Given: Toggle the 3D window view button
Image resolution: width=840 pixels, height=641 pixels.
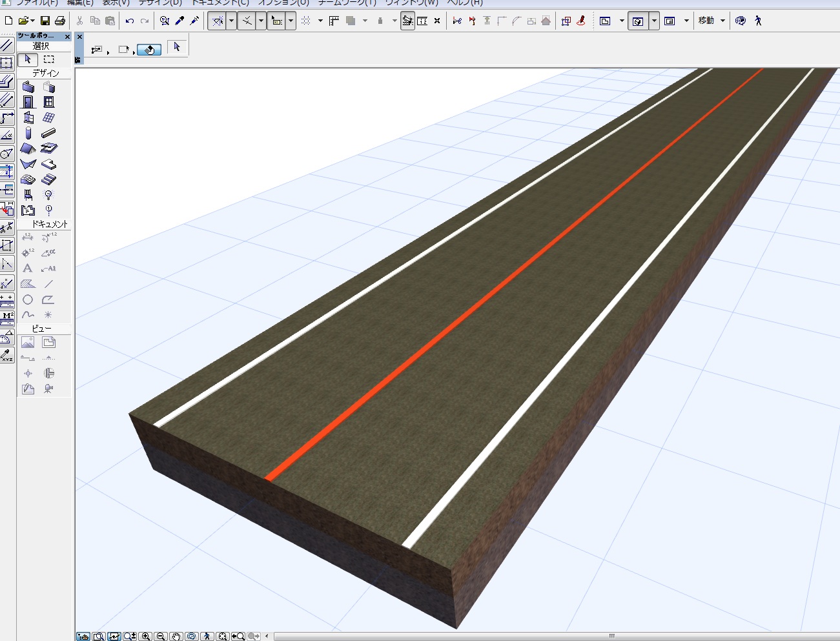Looking at the screenshot, I should pyautogui.click(x=638, y=21).
